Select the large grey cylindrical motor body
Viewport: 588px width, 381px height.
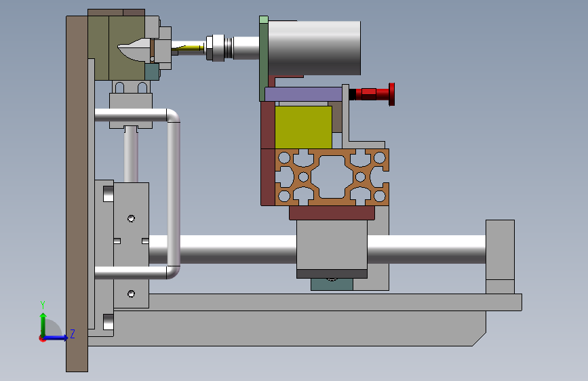[x=314, y=48]
